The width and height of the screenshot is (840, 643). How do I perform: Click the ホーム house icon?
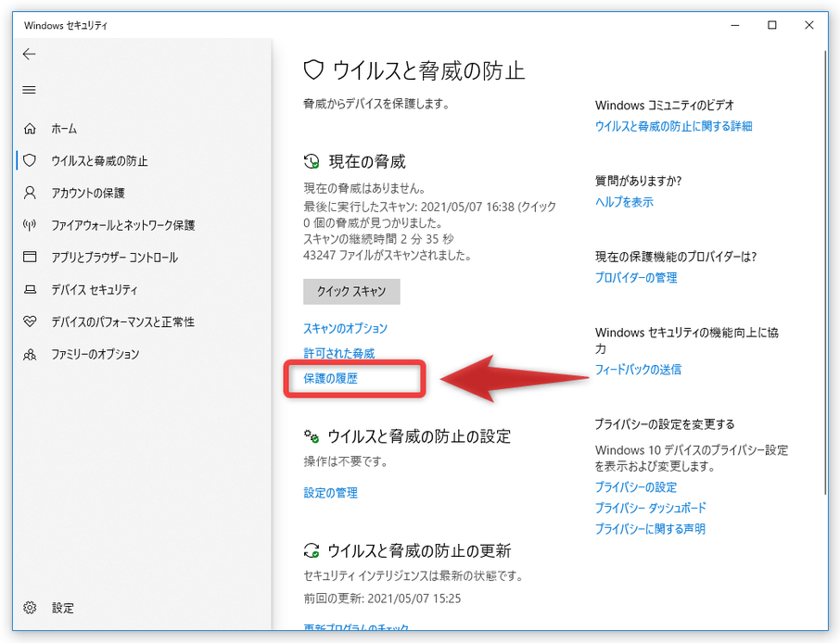tap(30, 129)
